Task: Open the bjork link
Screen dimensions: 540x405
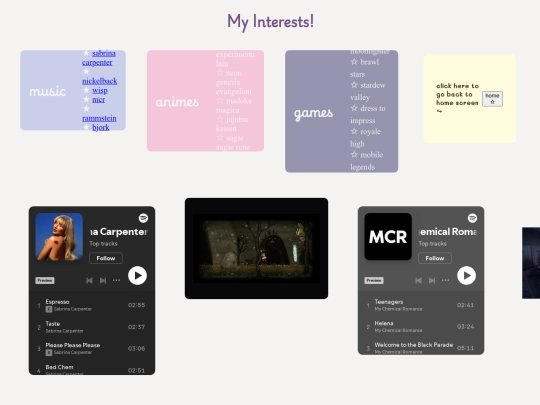Action: 101,127
